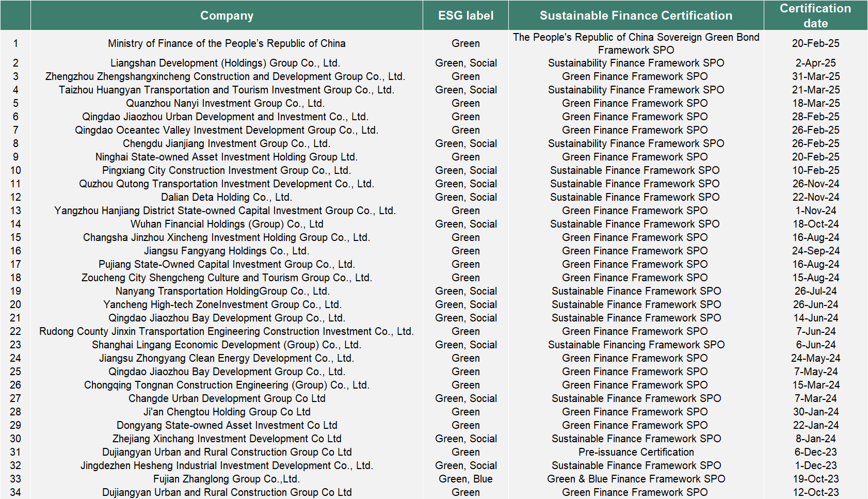Select Changsha Jinzhou Xincheng Investment Holding Group
This screenshot has width=868, height=499.
[226, 237]
